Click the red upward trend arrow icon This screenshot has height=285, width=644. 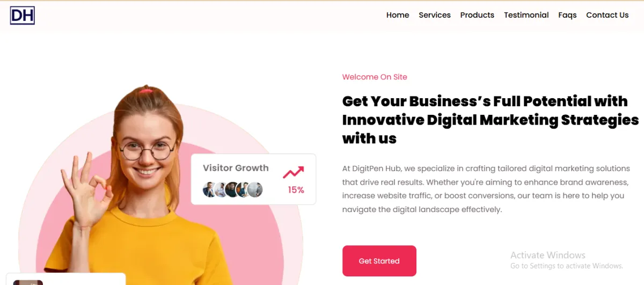coord(294,172)
